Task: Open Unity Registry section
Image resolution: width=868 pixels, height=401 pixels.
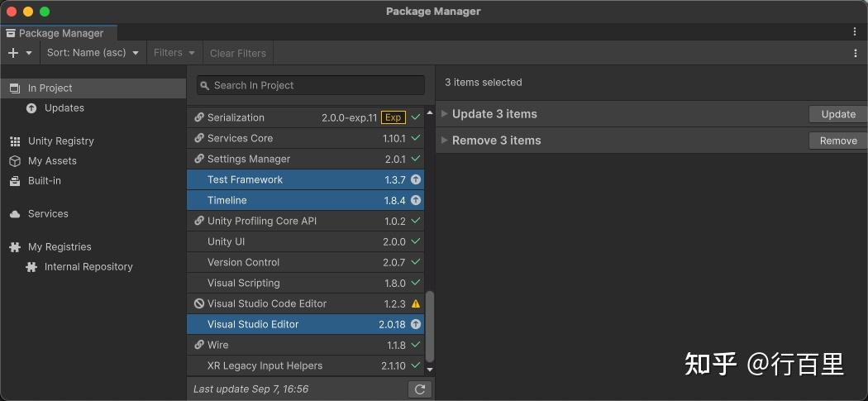Action: (61, 141)
